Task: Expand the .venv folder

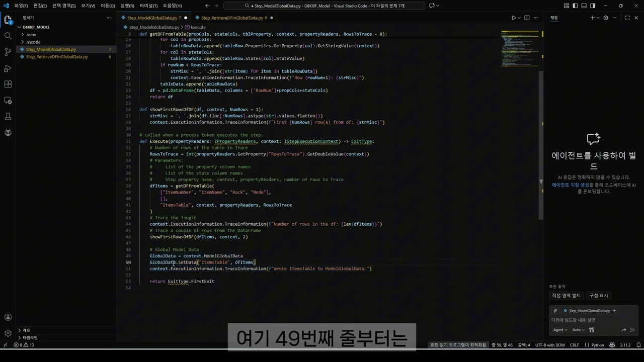Action: [31, 35]
